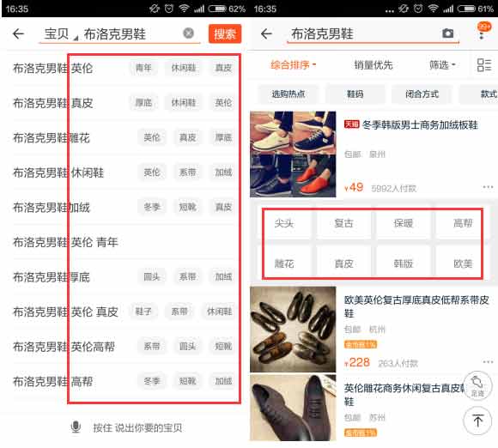Choose the suggestion 布洛克男鞋厚底

pos(52,277)
